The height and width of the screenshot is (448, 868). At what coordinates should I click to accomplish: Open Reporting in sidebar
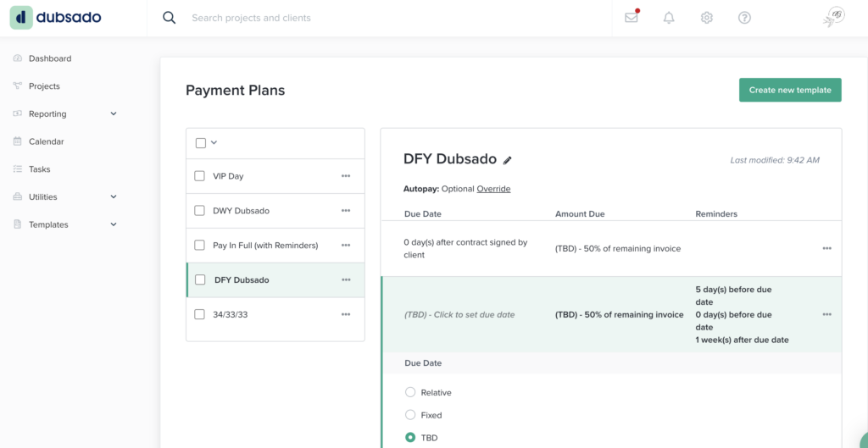pos(47,113)
